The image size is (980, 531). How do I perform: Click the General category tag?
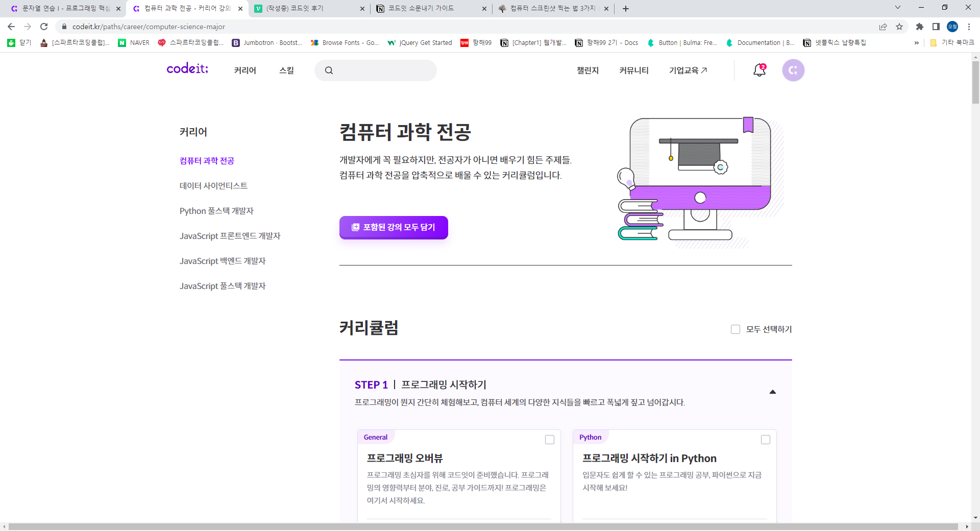tap(376, 438)
